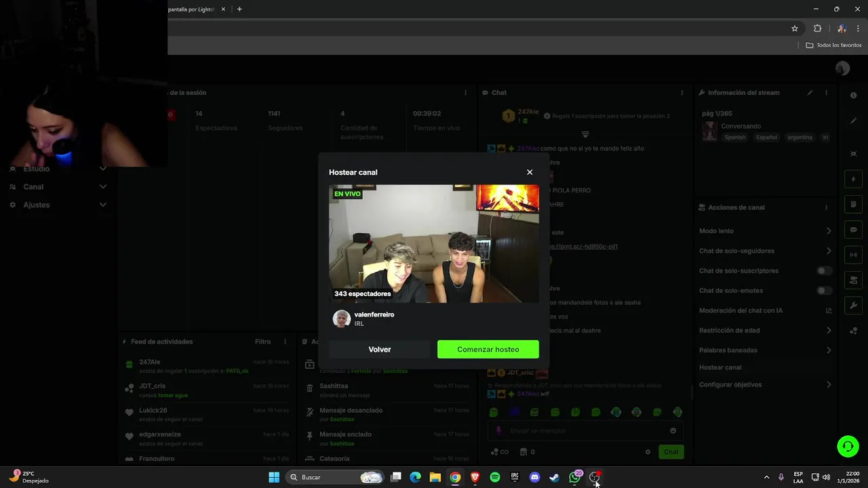Show hidden system tray icons
This screenshot has height=488, width=868.
(766, 477)
